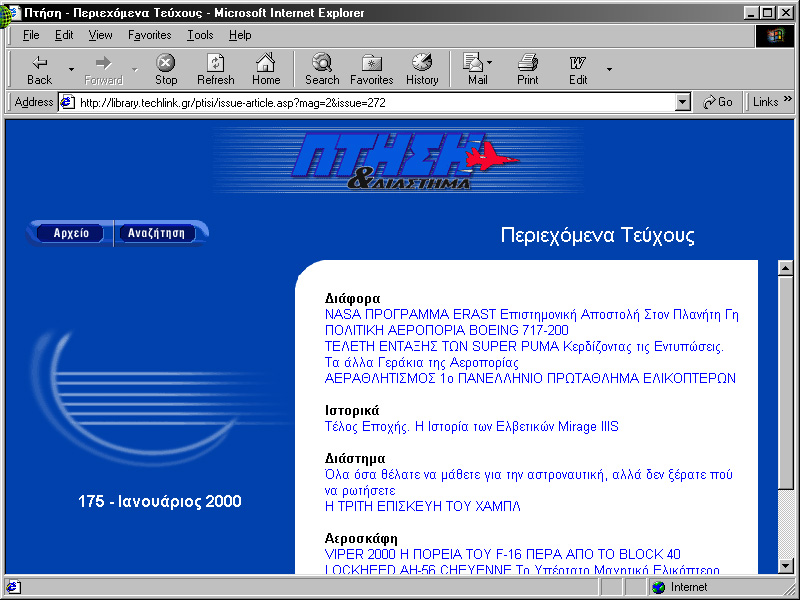Viewport: 800px width, 600px height.
Task: Show the History pane
Action: (x=422, y=70)
